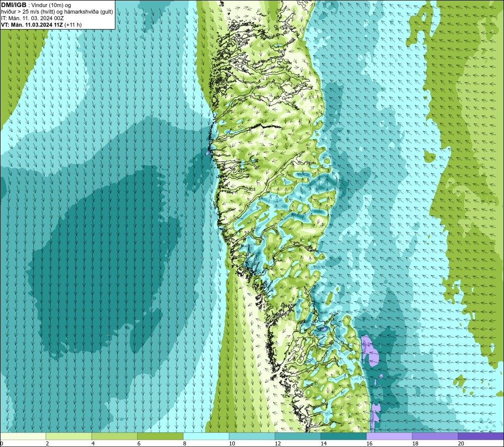Click the legend value label '16'
The width and height of the screenshot is (504, 447).
(x=369, y=443)
